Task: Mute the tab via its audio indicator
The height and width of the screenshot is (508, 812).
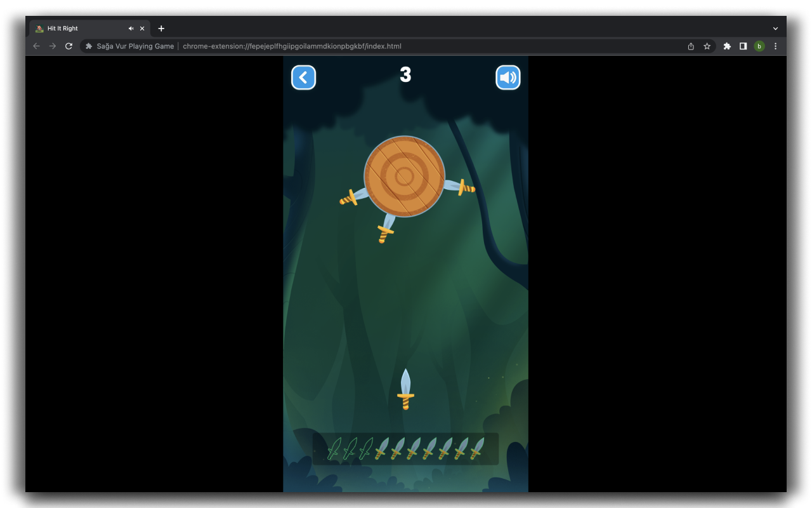Action: 131,29
